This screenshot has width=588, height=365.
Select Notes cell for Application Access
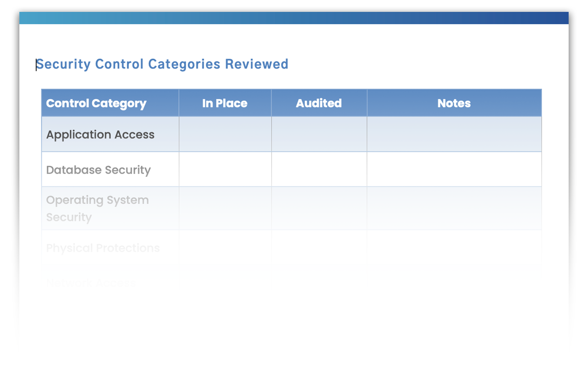pos(454,135)
